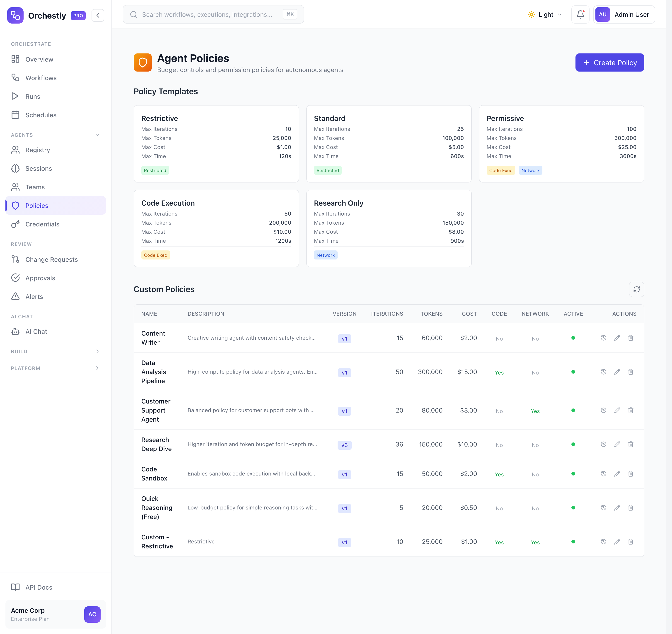Click the ⌘K shortcut badge
The width and height of the screenshot is (672, 634).
290,14
